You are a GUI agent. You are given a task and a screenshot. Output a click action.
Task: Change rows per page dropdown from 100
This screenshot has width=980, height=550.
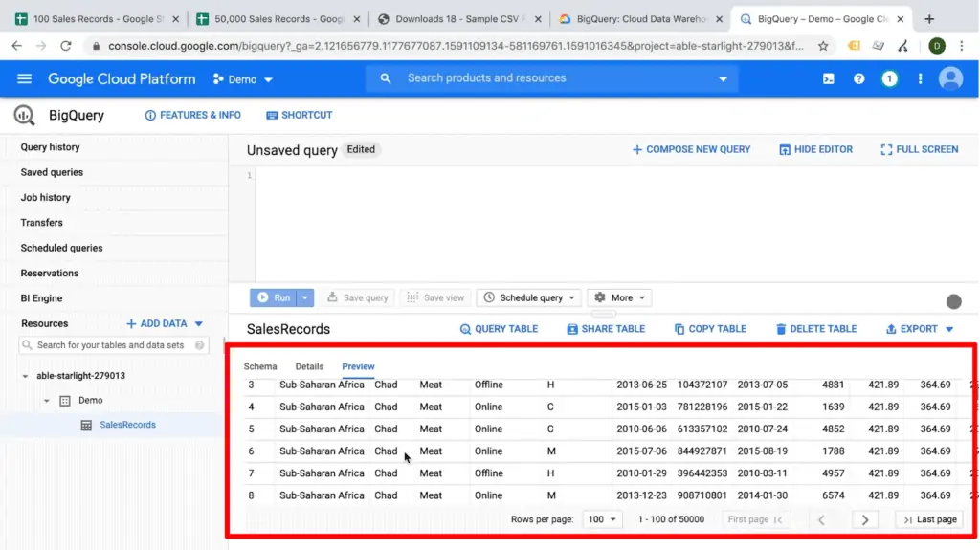pos(602,519)
